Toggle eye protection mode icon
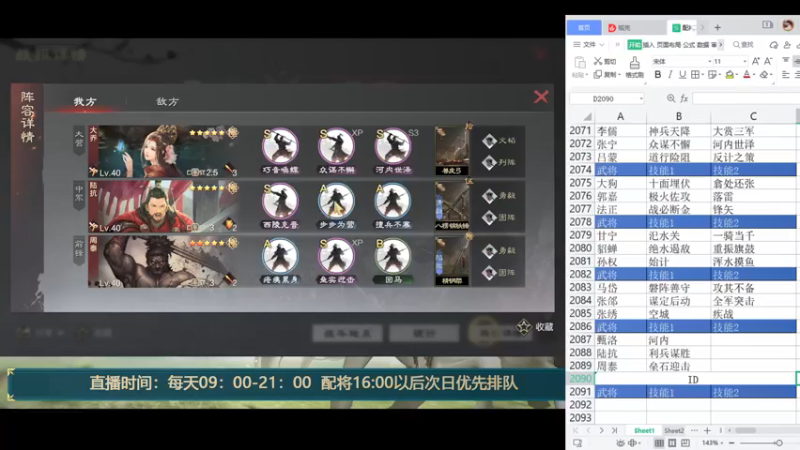 coord(620,443)
